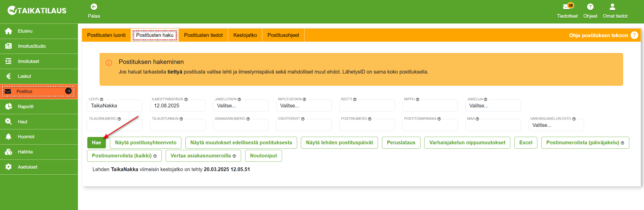644x210 pixels.
Task: Click the TILAUSTUNNUS input field
Action: click(178, 125)
